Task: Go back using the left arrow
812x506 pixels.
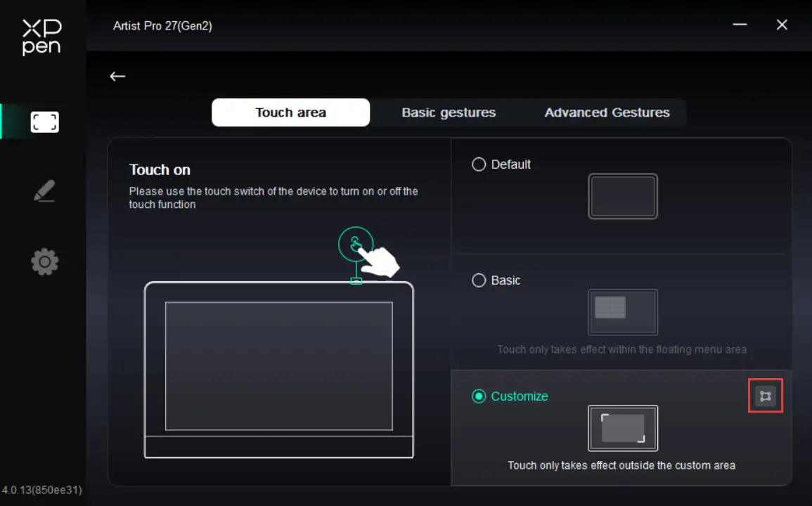Action: [117, 77]
